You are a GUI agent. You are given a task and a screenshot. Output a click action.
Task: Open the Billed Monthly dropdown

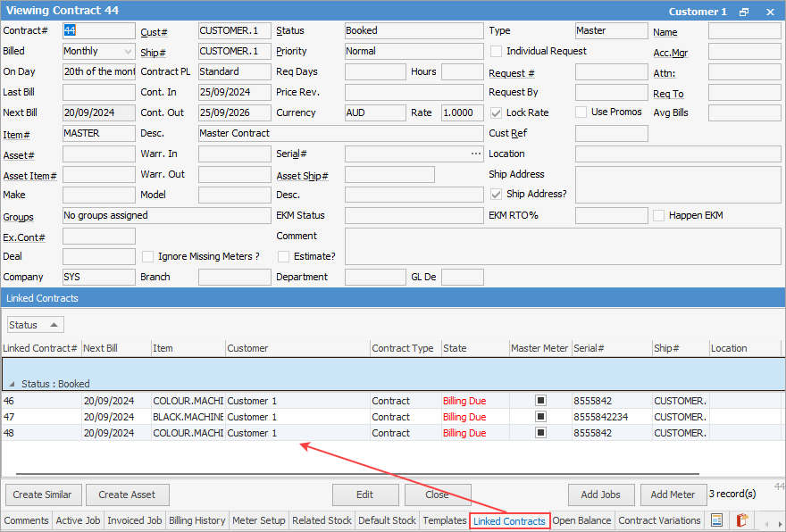pyautogui.click(x=126, y=52)
